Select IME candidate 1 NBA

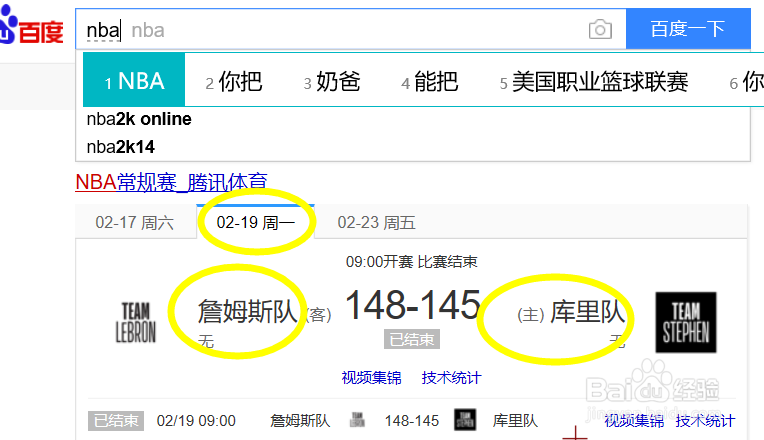(134, 80)
